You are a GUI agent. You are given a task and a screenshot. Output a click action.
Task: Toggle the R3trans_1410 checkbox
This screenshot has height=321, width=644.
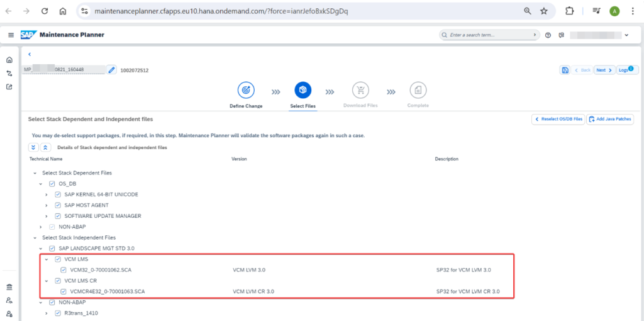tap(58, 313)
